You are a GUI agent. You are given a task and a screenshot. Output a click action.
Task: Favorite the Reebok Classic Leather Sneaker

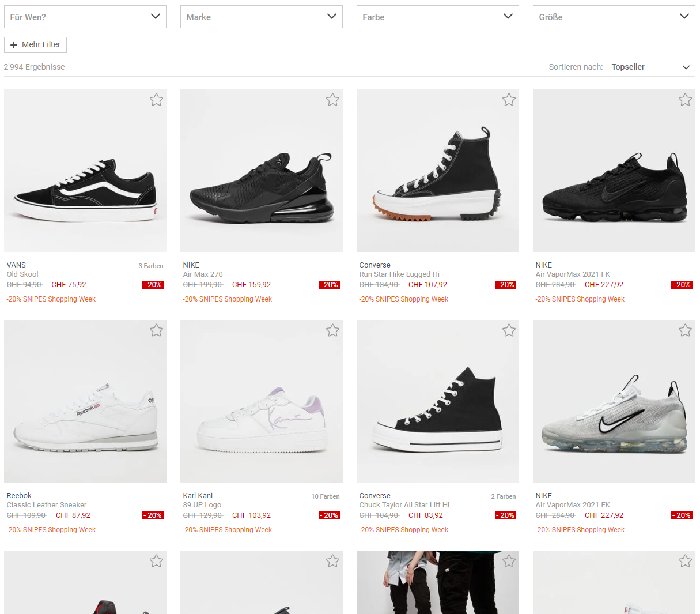tap(156, 330)
